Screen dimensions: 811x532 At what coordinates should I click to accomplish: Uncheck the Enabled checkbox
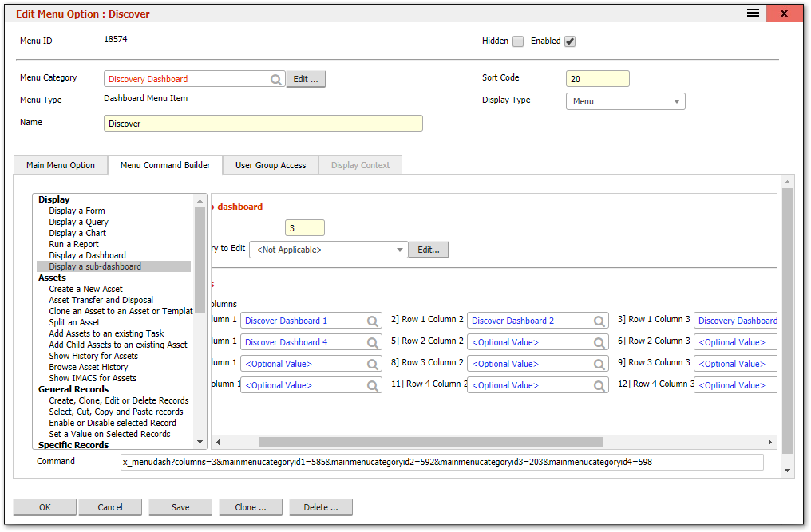[x=570, y=41]
